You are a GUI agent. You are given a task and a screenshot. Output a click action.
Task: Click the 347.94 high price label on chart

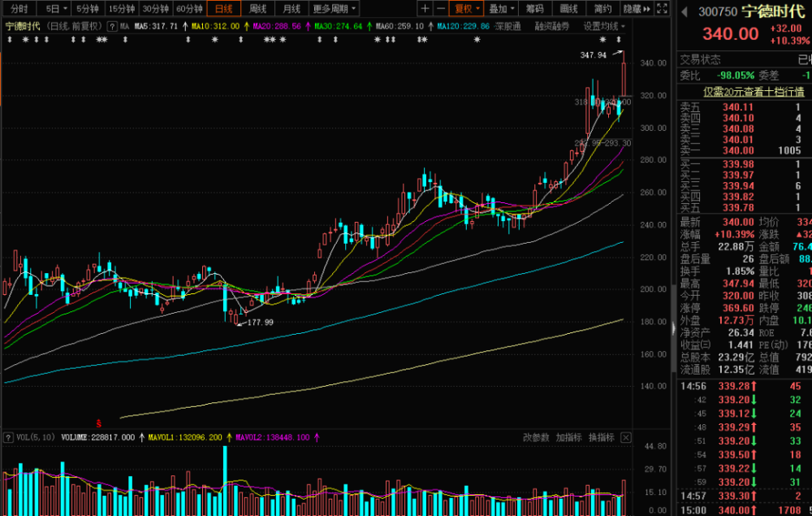point(594,55)
